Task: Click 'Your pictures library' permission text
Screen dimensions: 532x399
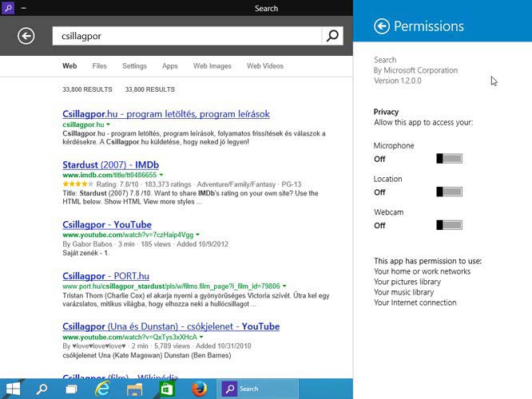Action: point(407,282)
